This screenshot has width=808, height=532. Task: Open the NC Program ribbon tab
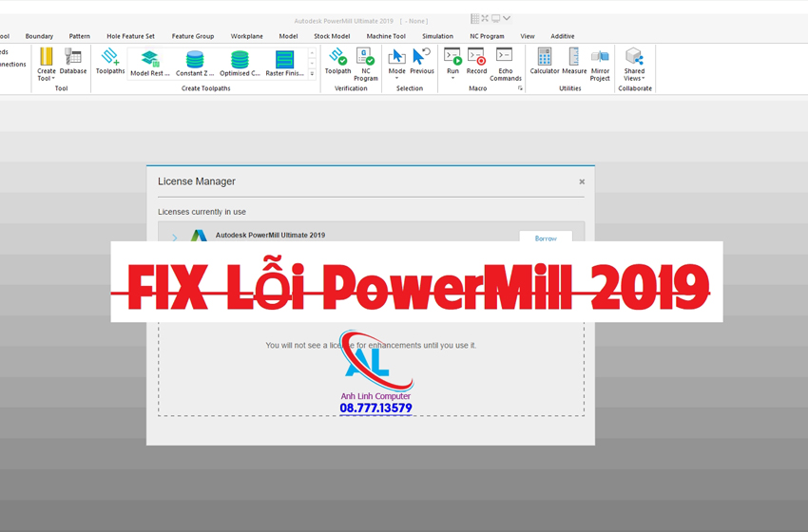[487, 36]
